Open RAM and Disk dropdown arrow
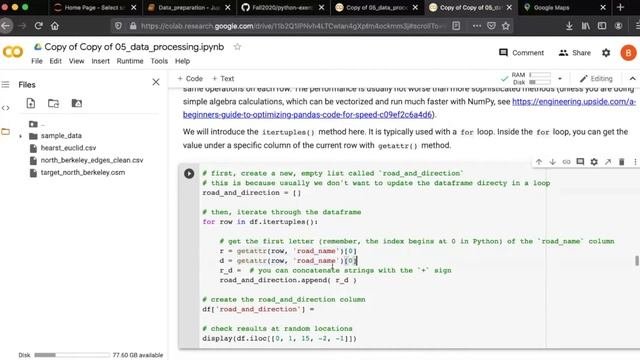Screen dimensions: 640x360 coord(560,78)
